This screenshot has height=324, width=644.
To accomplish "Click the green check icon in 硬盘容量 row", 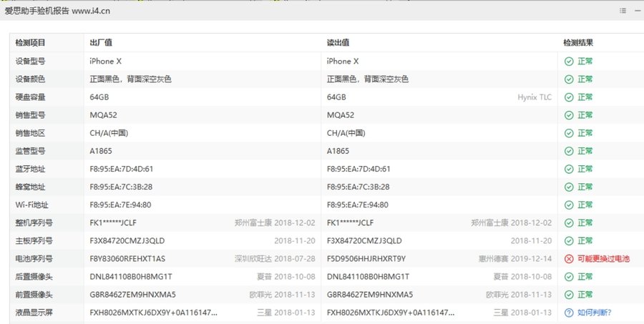I will (569, 97).
